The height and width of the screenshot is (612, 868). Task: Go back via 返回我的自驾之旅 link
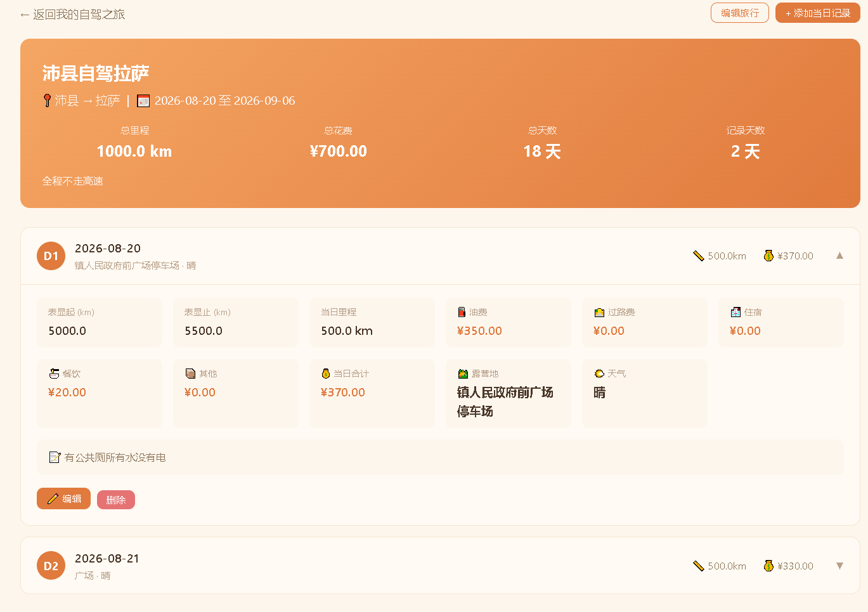[72, 14]
